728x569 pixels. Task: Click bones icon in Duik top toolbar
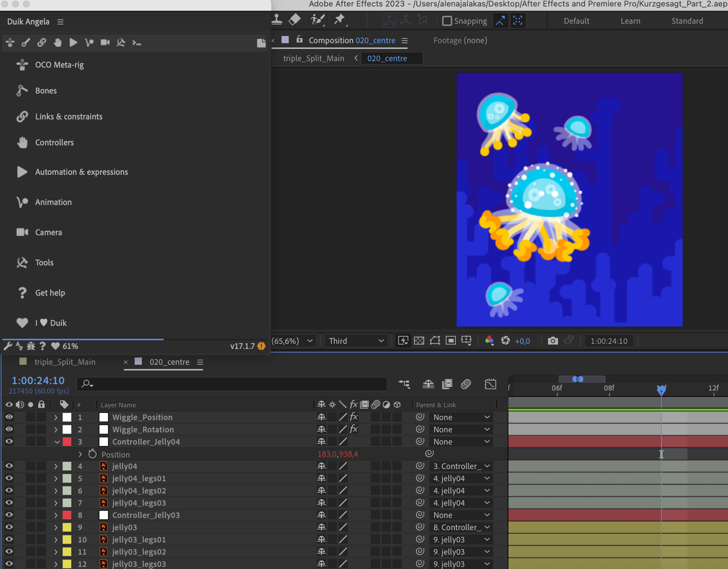click(26, 43)
